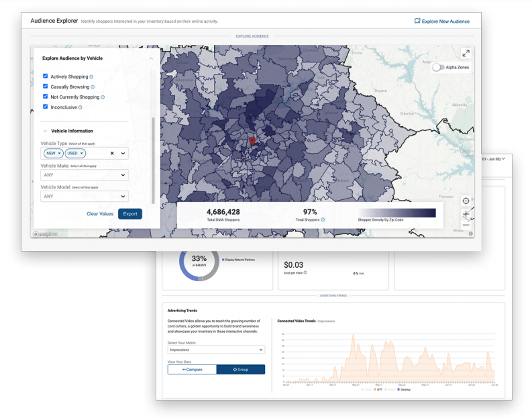Image resolution: width=532 pixels, height=418 pixels.
Task: Open info icon beside Total Shoppers
Action: [323, 220]
